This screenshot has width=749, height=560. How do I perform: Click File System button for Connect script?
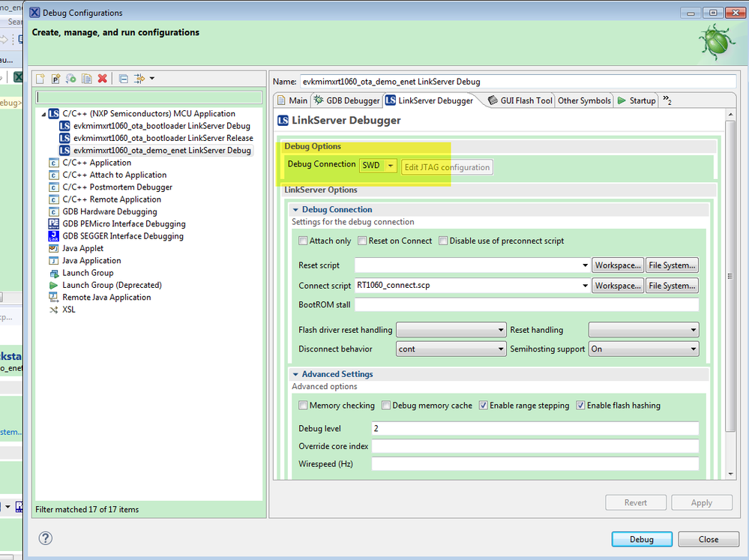coord(672,286)
